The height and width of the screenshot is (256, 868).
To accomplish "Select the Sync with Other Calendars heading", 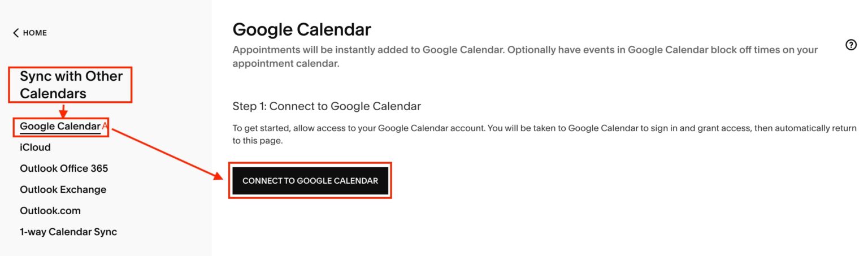I will click(x=71, y=85).
